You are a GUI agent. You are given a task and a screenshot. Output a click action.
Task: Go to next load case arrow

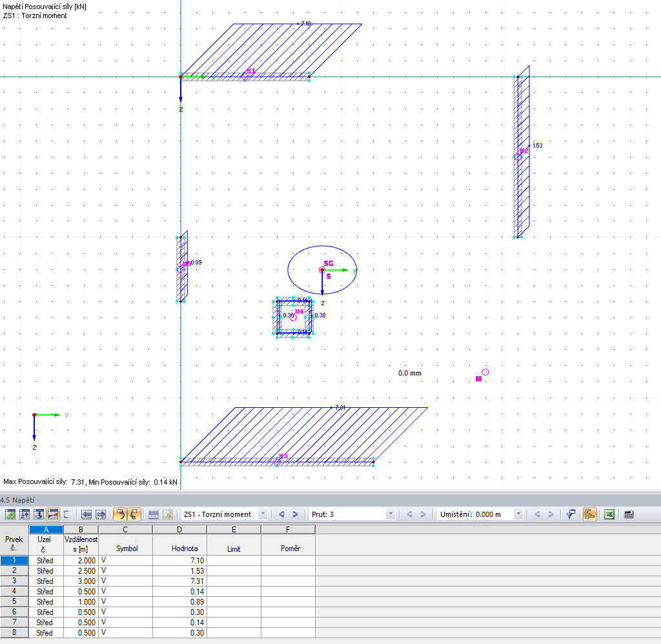(296, 514)
